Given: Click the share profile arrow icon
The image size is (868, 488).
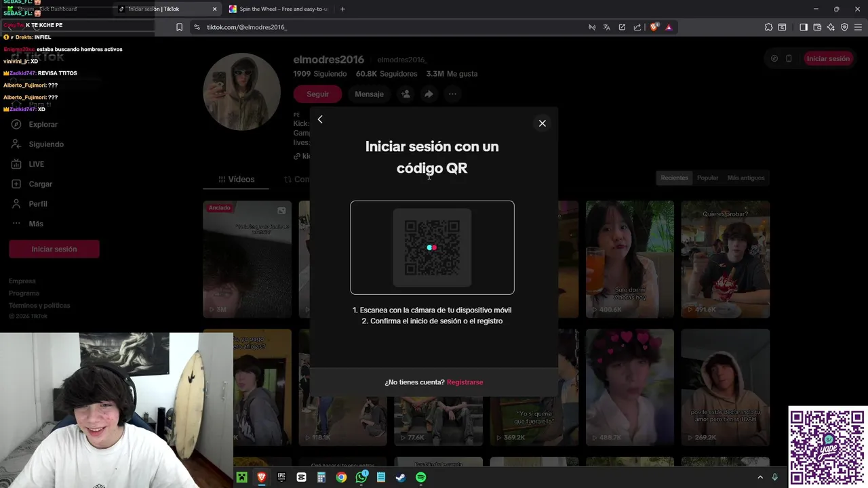Looking at the screenshot, I should 429,94.
